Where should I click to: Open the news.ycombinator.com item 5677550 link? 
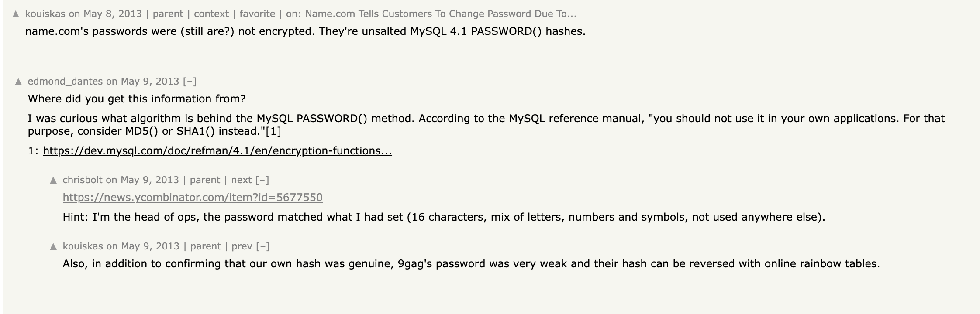point(193,198)
